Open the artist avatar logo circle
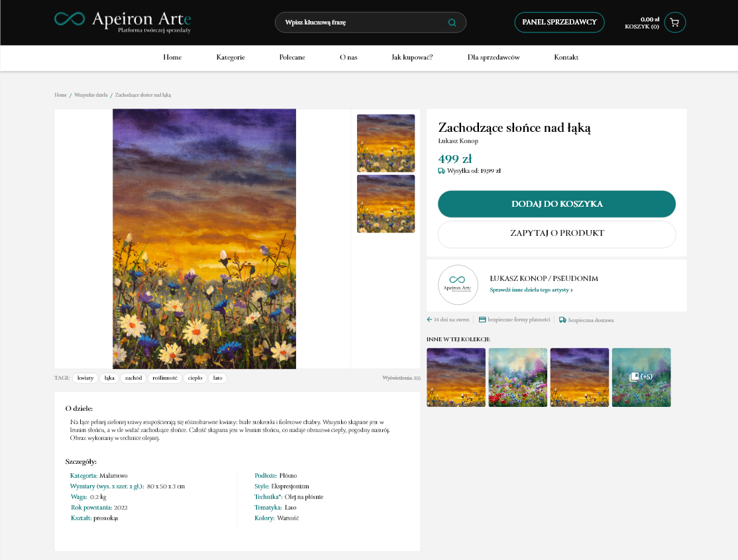 (x=458, y=285)
